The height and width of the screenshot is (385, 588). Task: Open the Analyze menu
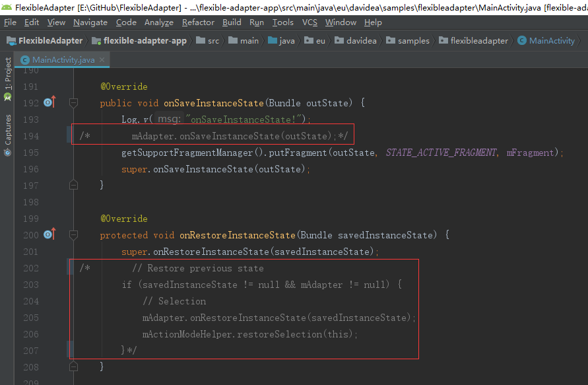pyautogui.click(x=159, y=22)
